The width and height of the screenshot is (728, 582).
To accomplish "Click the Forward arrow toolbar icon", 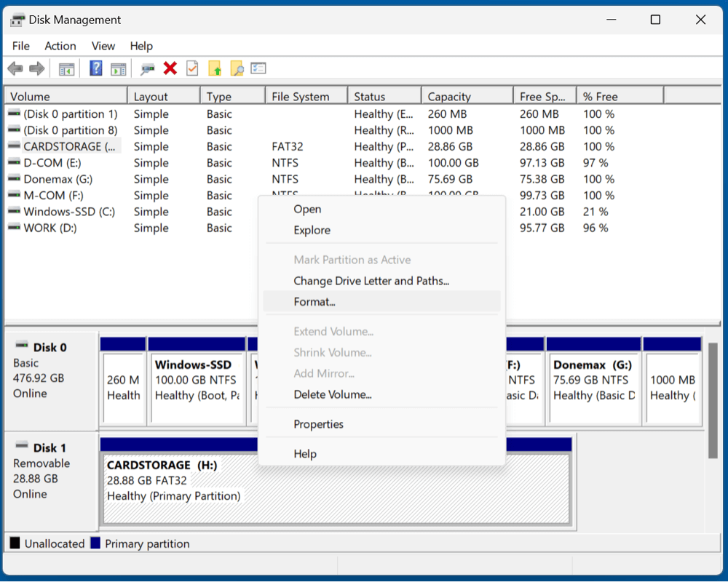I will pyautogui.click(x=36, y=68).
